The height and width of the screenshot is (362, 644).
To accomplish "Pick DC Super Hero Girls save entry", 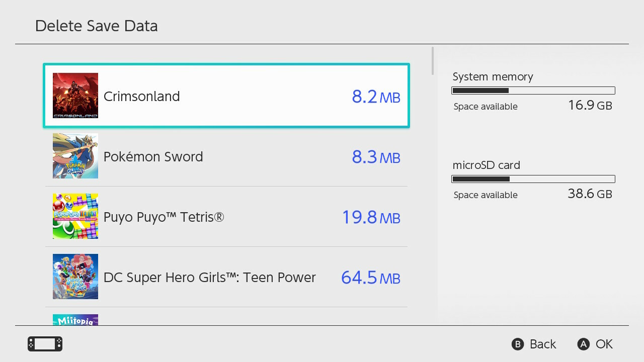I will tap(226, 277).
